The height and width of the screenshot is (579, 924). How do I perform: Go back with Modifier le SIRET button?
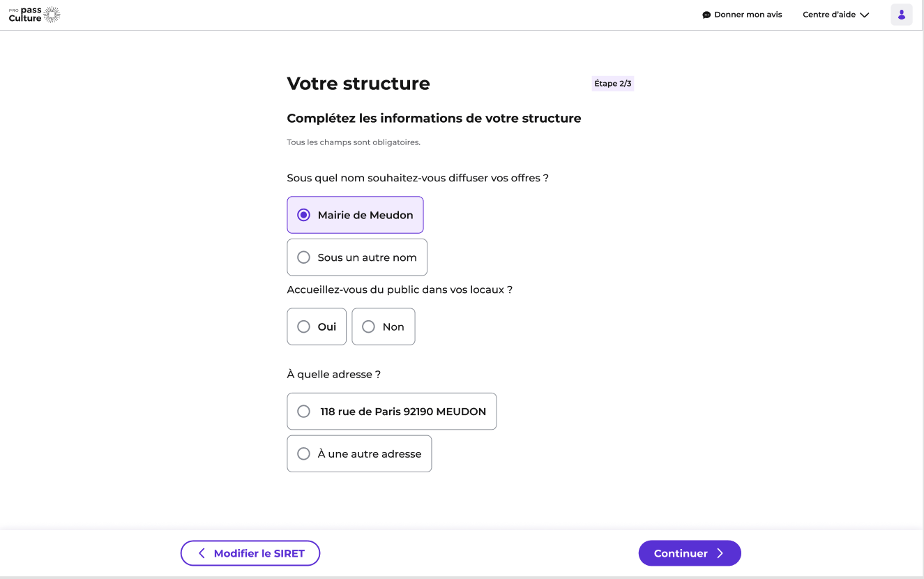coord(250,553)
